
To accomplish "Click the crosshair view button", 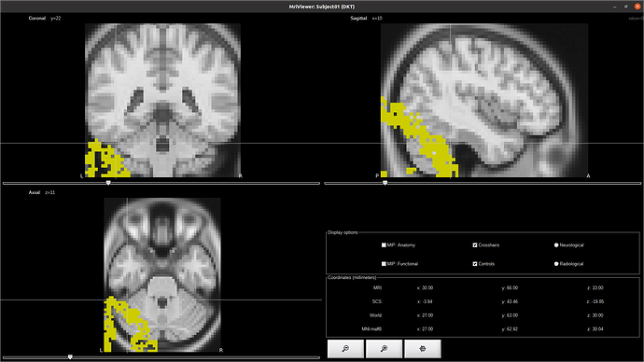I will pyautogui.click(x=422, y=348).
